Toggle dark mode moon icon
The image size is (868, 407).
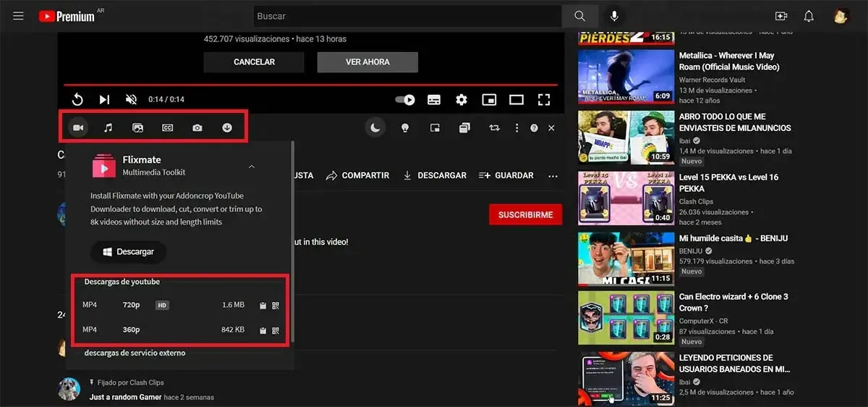375,127
